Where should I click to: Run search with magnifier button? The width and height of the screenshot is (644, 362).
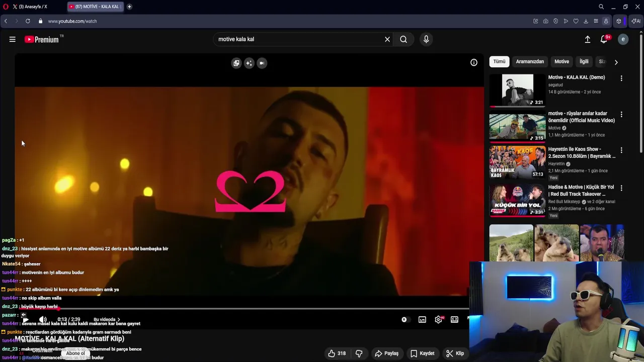point(404,39)
